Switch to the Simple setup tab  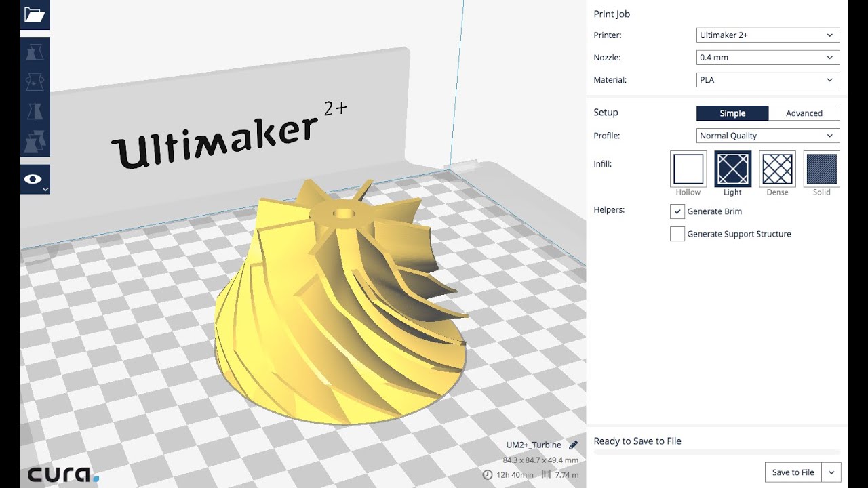click(732, 113)
